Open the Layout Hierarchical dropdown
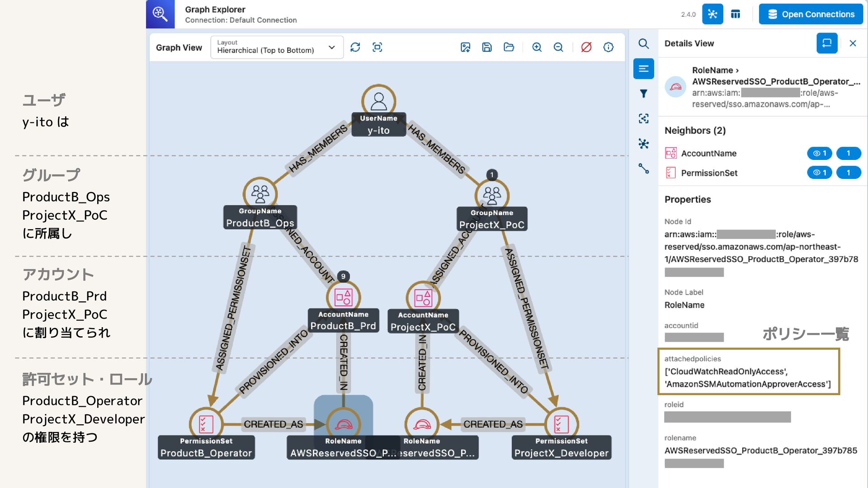The height and width of the screenshot is (488, 868). (x=277, y=47)
